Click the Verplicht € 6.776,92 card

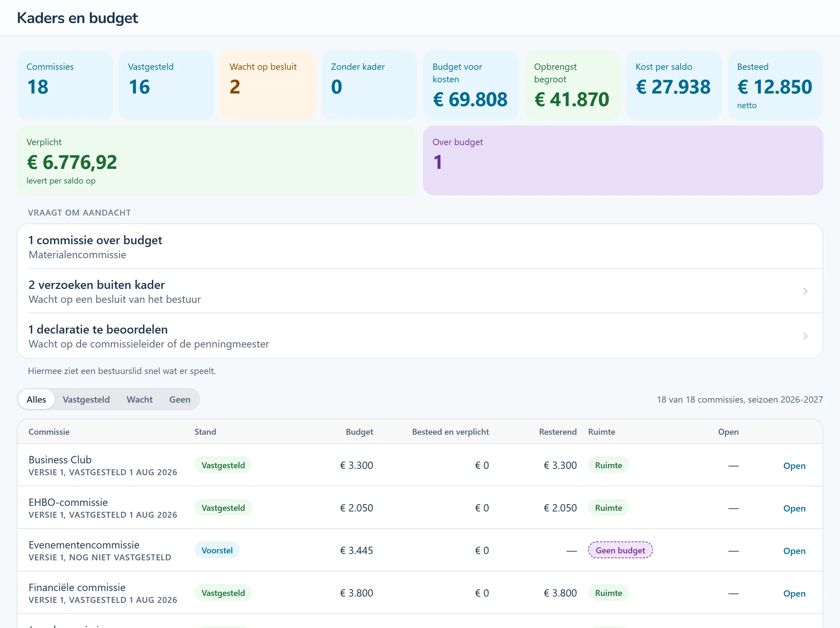click(x=217, y=161)
